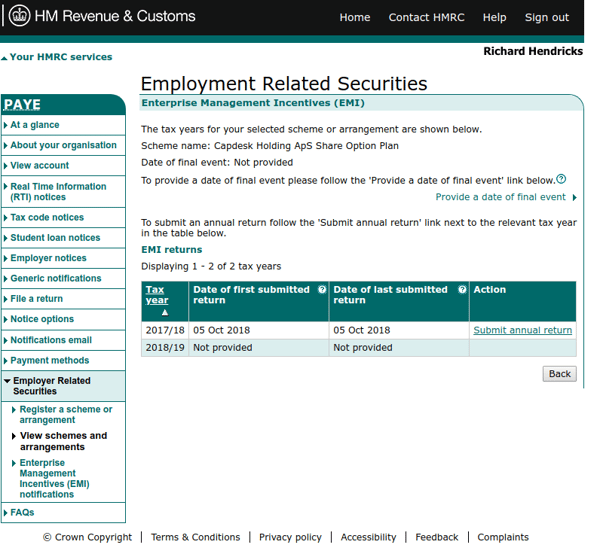Open Tax code notices

click(47, 217)
